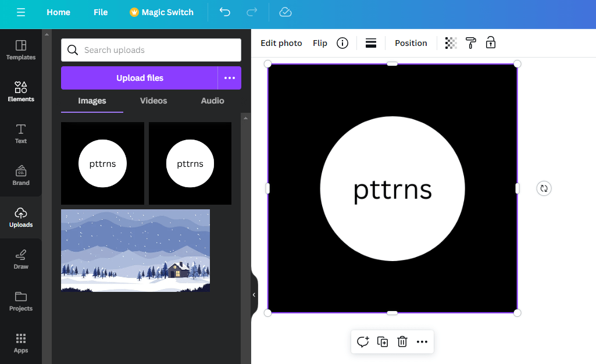This screenshot has height=364, width=596.
Task: Open Edit photo options
Action: [x=281, y=42]
